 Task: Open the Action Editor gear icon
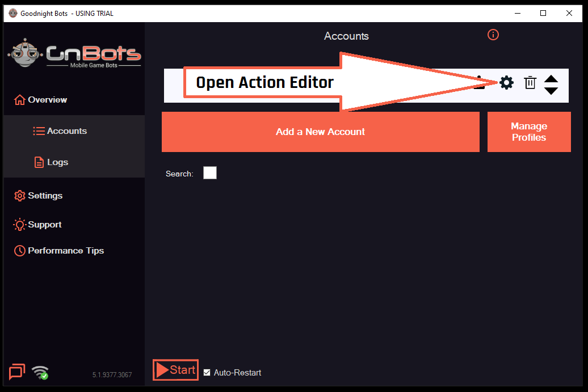tap(506, 82)
